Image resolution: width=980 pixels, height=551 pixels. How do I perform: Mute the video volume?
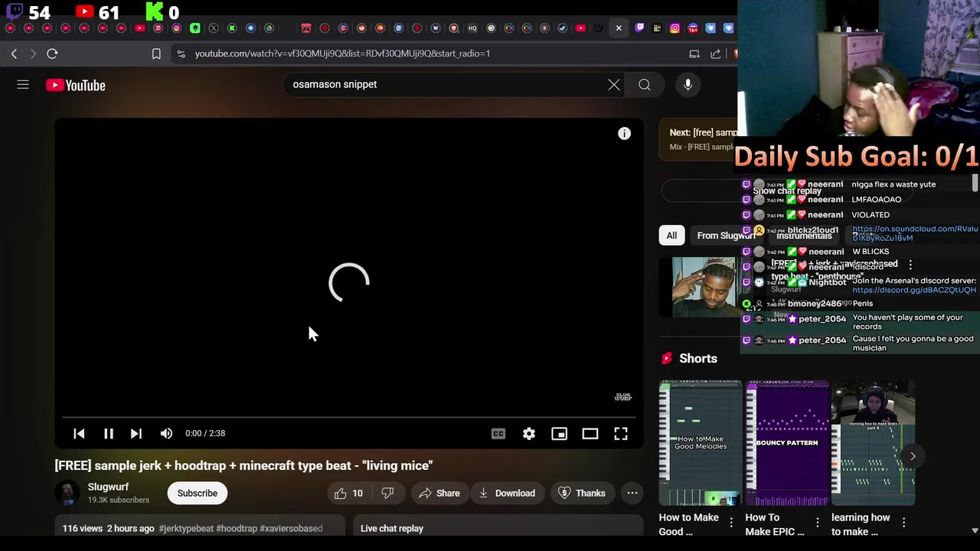pyautogui.click(x=166, y=433)
